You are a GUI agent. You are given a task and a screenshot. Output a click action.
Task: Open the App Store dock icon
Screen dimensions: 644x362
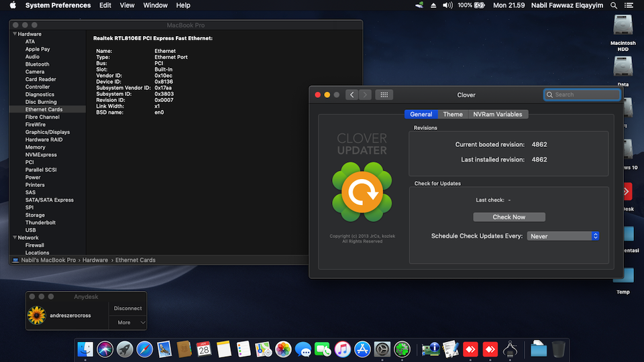pos(362,349)
